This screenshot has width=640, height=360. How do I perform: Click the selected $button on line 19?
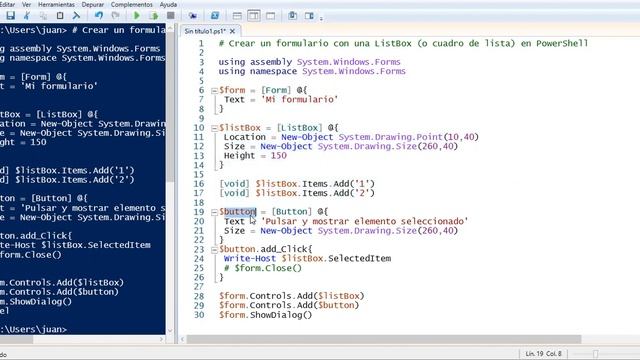(x=238, y=212)
